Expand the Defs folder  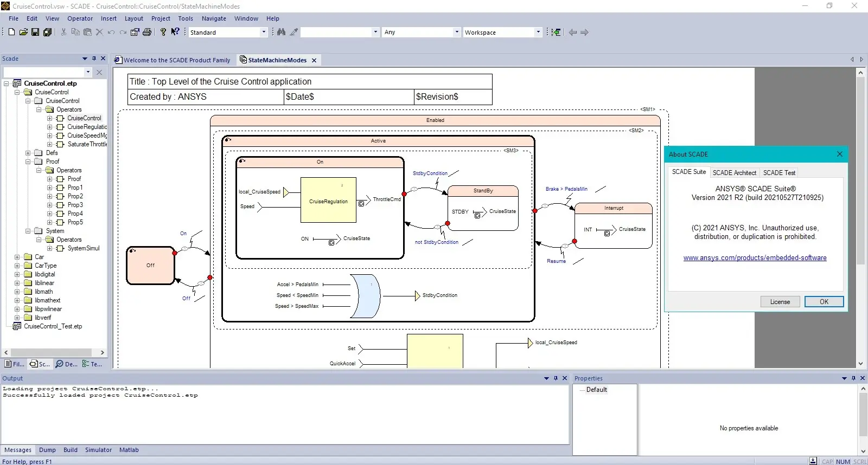(x=28, y=153)
